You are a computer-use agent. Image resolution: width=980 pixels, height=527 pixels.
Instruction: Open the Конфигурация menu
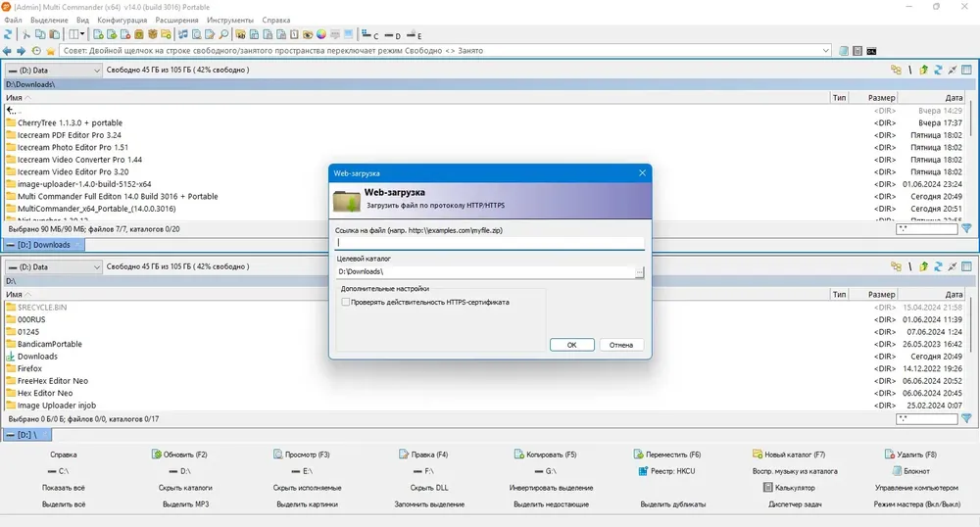click(x=122, y=20)
